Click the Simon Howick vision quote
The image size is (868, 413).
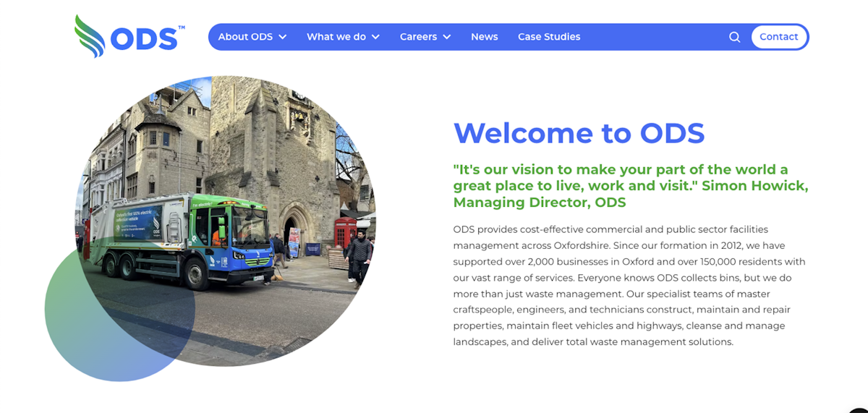point(631,186)
